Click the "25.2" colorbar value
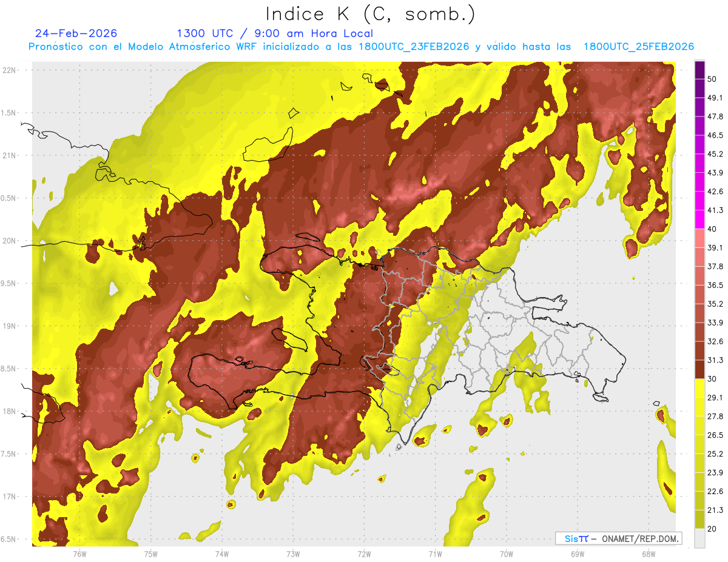Viewport: 728px width, 562px height. click(715, 454)
